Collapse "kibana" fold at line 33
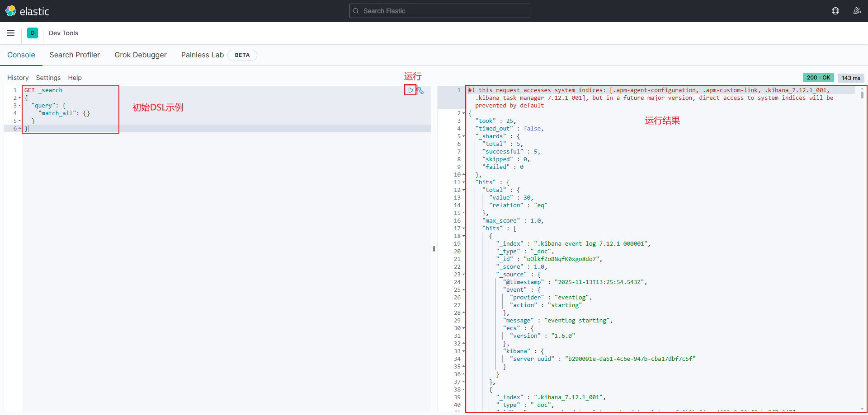This screenshot has height=415, width=868. (x=464, y=351)
